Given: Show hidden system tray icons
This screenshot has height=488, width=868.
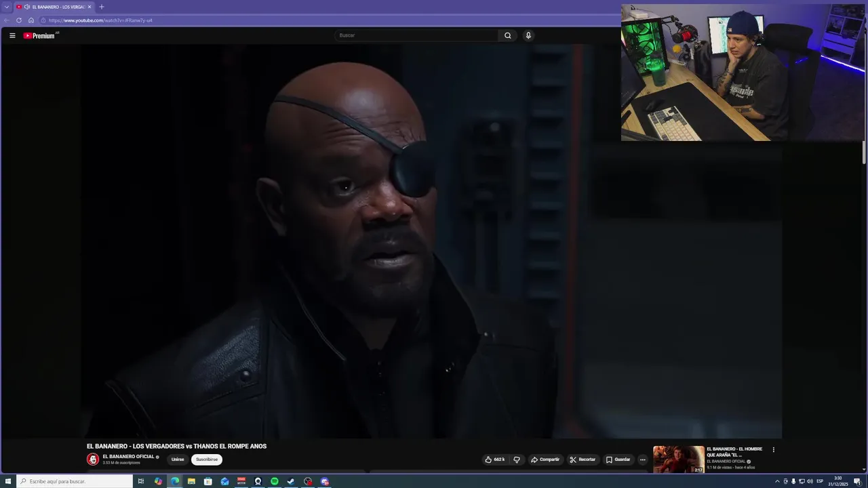Looking at the screenshot, I should (x=777, y=481).
